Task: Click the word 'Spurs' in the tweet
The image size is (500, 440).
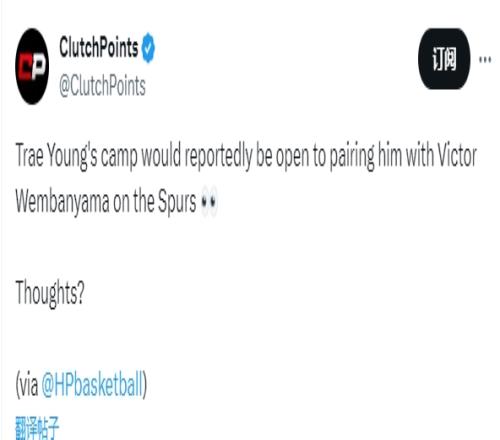Action: pyautogui.click(x=177, y=202)
